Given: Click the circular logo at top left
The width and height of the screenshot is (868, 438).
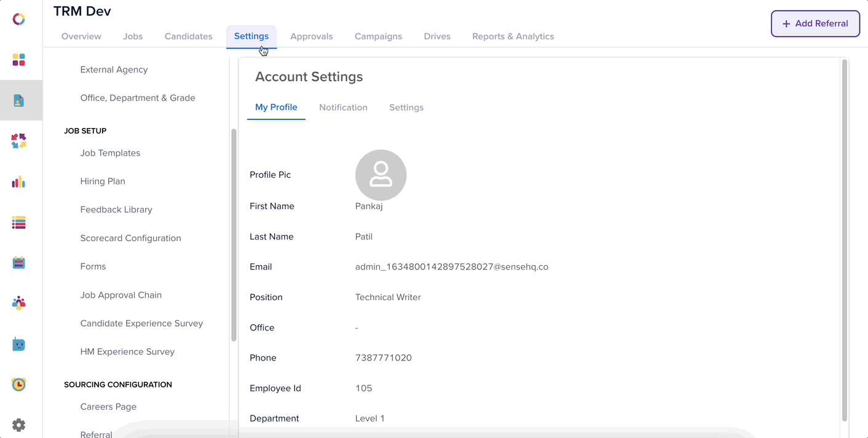Looking at the screenshot, I should 18,18.
